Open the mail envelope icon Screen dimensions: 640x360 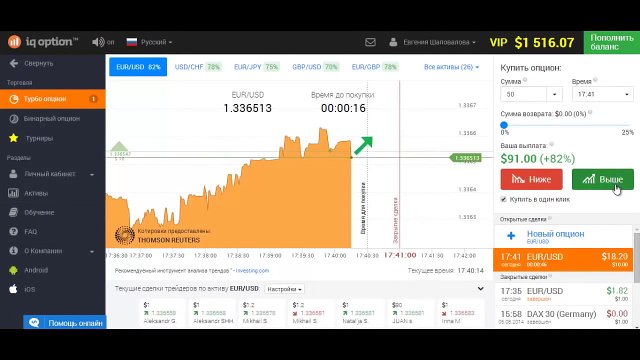(x=370, y=42)
